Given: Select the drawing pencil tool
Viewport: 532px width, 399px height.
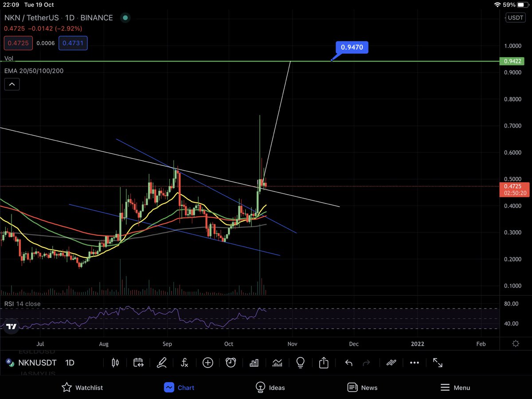Looking at the screenshot, I should [161, 363].
